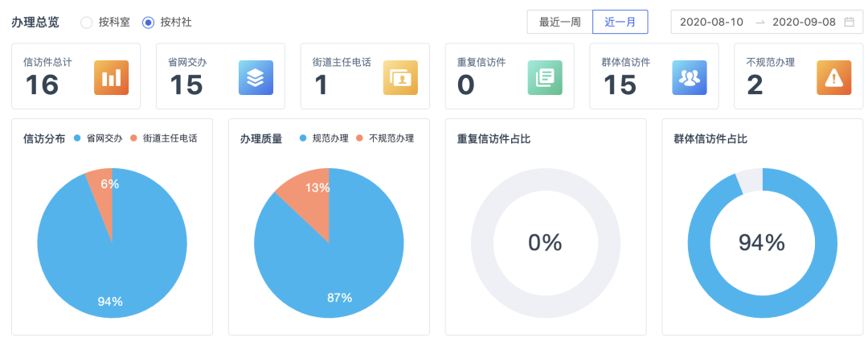Click the end date 2020-09-08 field

pos(804,23)
